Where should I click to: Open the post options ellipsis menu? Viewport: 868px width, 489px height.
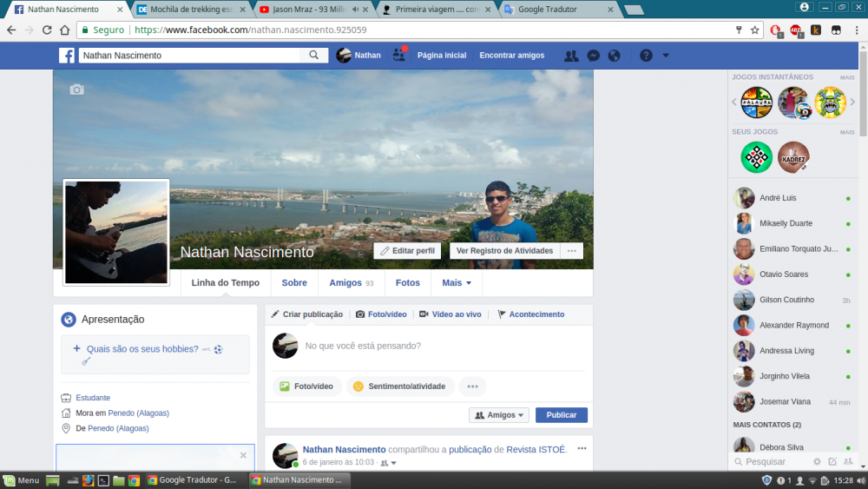[x=582, y=448]
